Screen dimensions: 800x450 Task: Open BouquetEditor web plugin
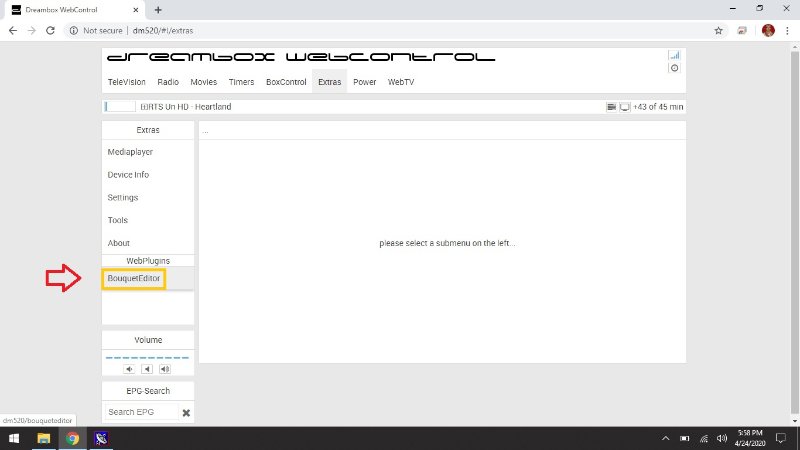(x=135, y=279)
